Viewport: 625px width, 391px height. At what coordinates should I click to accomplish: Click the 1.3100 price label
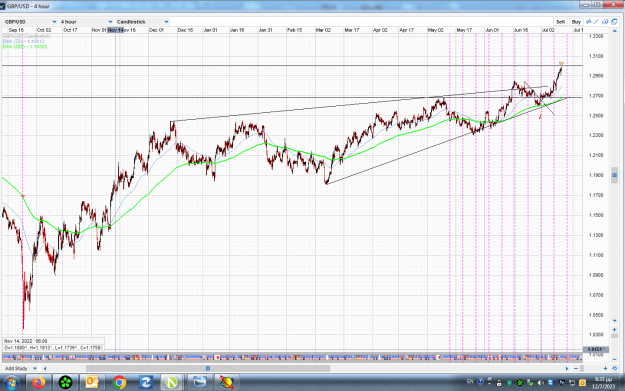(596, 56)
